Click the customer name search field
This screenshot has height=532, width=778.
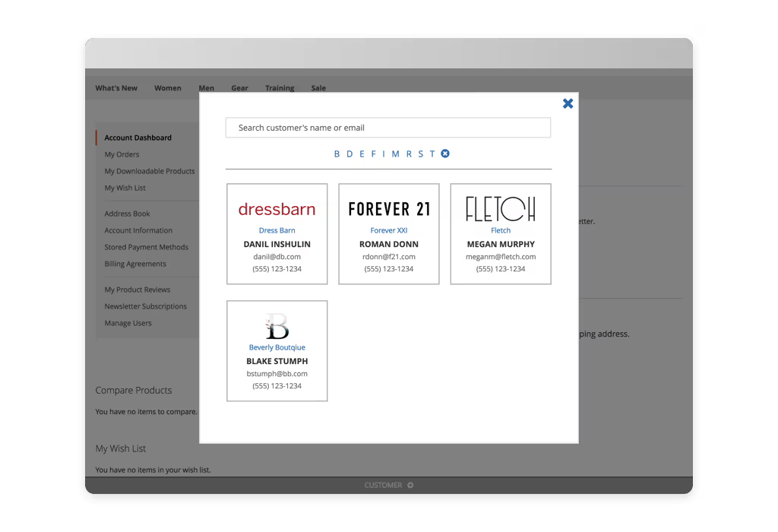pyautogui.click(x=387, y=128)
